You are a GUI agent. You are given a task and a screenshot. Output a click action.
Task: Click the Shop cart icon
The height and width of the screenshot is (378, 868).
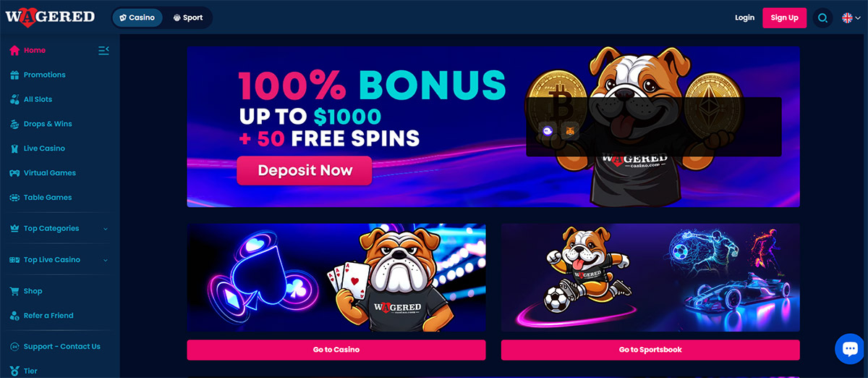pyautogui.click(x=15, y=291)
